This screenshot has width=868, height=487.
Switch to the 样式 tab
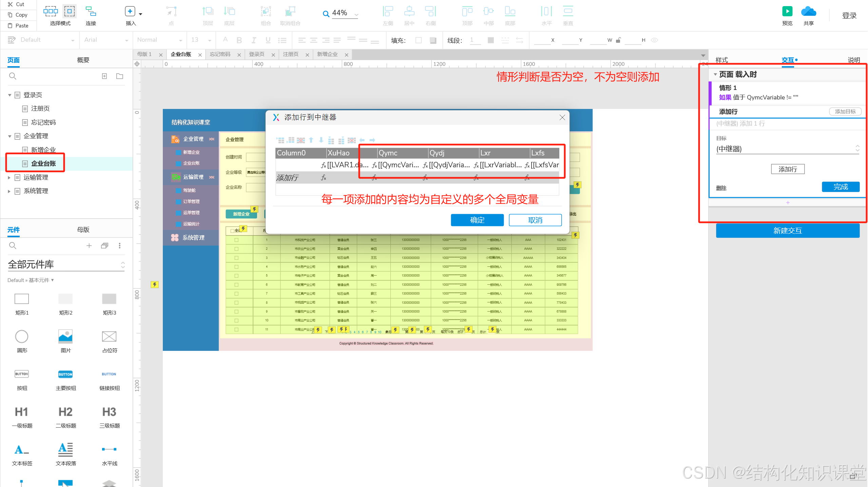[721, 60]
